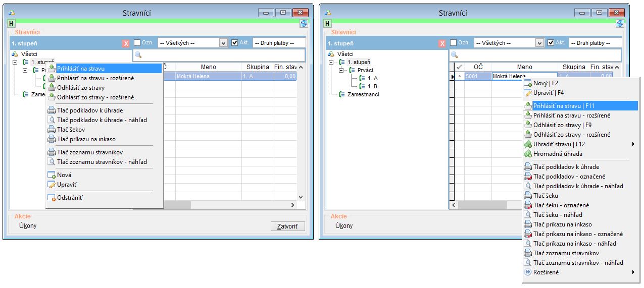Click the Odstrániť delete icon
This screenshot has height=288, width=644.
(51, 198)
